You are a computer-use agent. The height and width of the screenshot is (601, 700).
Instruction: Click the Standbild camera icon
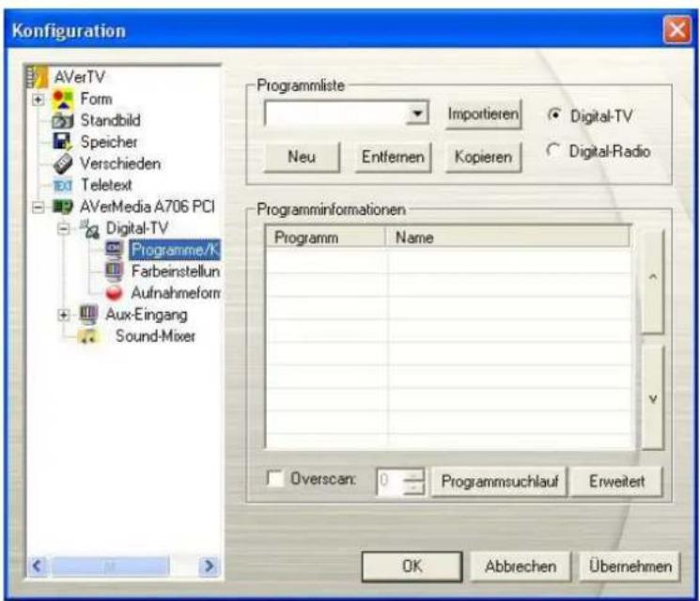pos(63,120)
